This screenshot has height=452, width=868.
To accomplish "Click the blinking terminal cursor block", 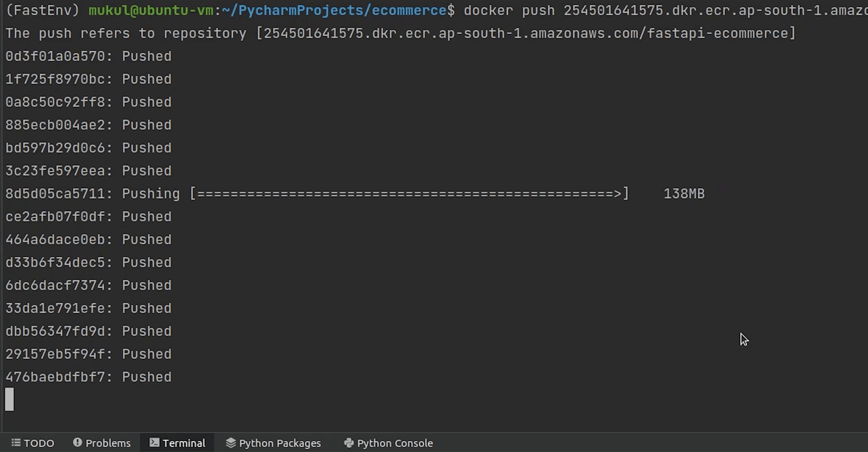I will point(9,399).
